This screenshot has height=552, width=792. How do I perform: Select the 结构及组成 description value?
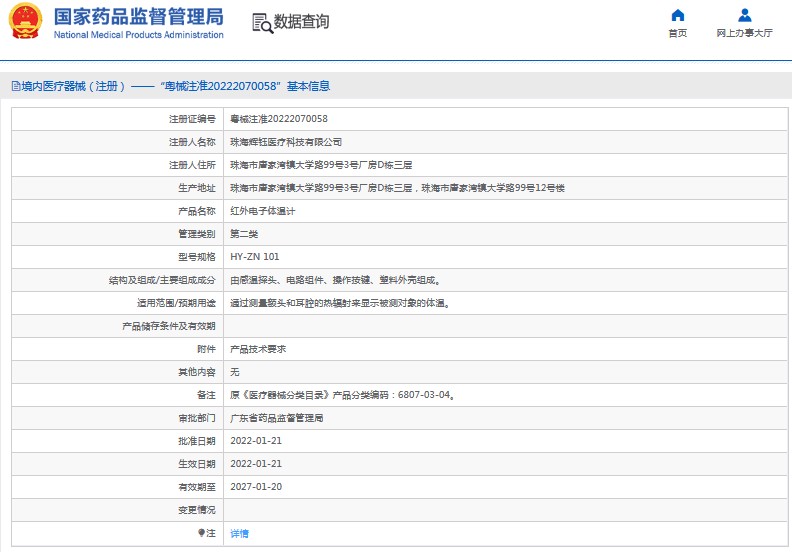tap(335, 280)
